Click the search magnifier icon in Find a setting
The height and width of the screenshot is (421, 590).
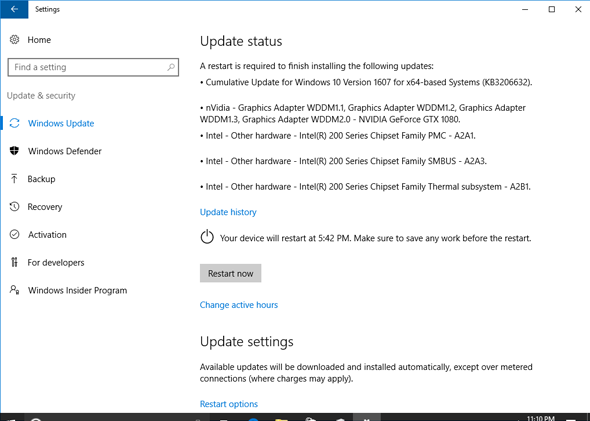[x=171, y=67]
